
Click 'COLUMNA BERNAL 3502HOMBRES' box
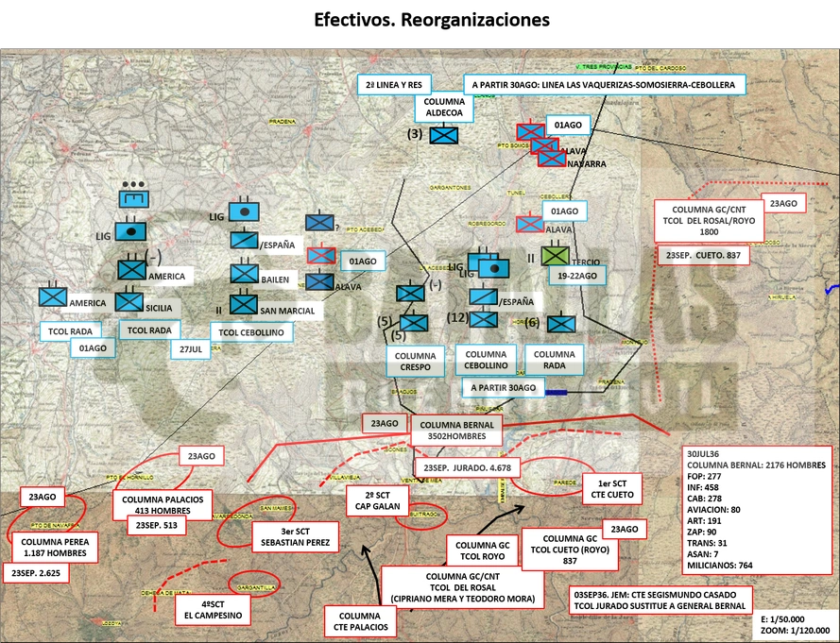point(457,431)
